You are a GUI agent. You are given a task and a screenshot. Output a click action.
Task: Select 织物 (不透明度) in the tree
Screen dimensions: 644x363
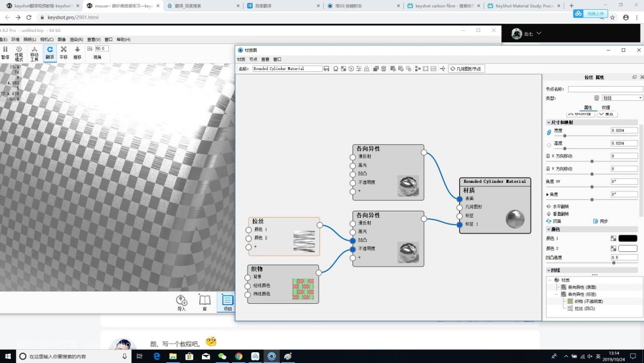pyautogui.click(x=589, y=301)
